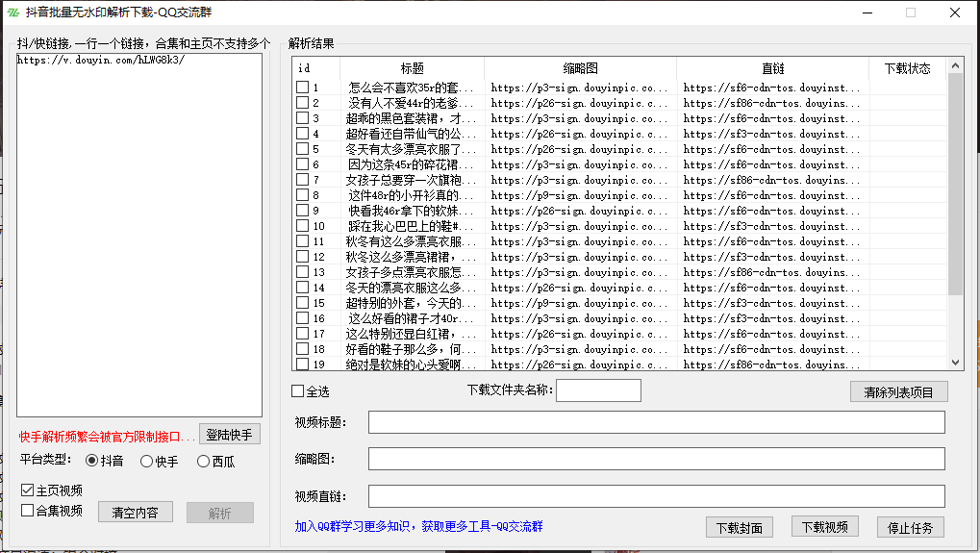Viewport: 980px width, 553px height.
Task: Click the scroll-up arrow of results list
Action: pyautogui.click(x=955, y=65)
